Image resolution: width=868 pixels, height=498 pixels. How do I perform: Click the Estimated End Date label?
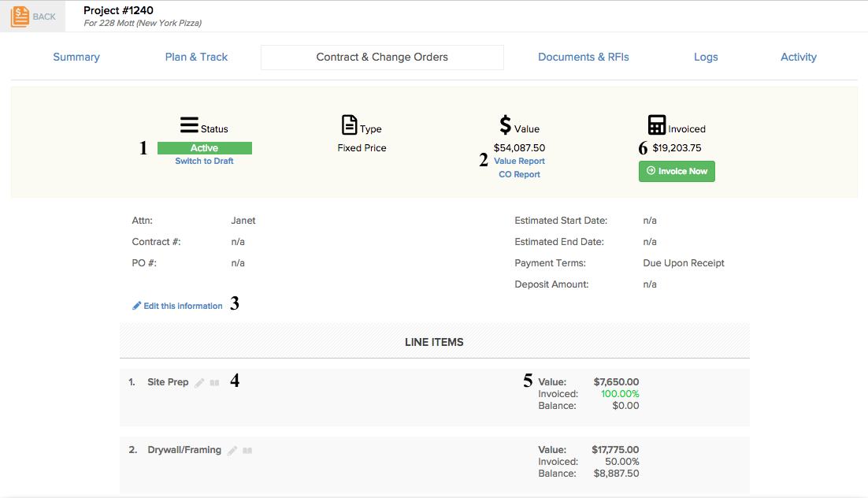tap(559, 242)
